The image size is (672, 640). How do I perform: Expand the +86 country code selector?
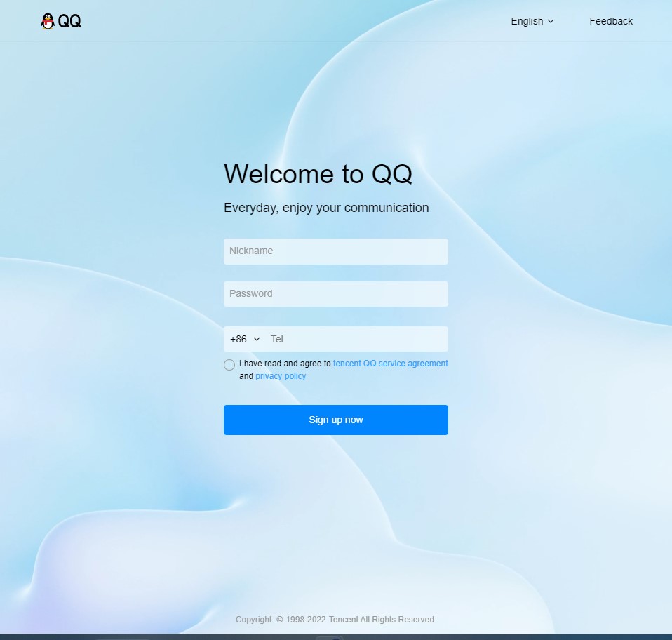(x=245, y=339)
